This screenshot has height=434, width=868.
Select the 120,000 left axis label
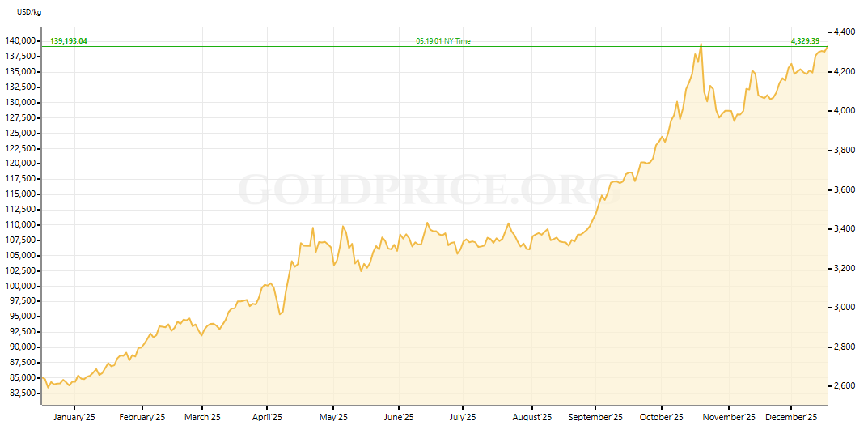pyautogui.click(x=20, y=164)
